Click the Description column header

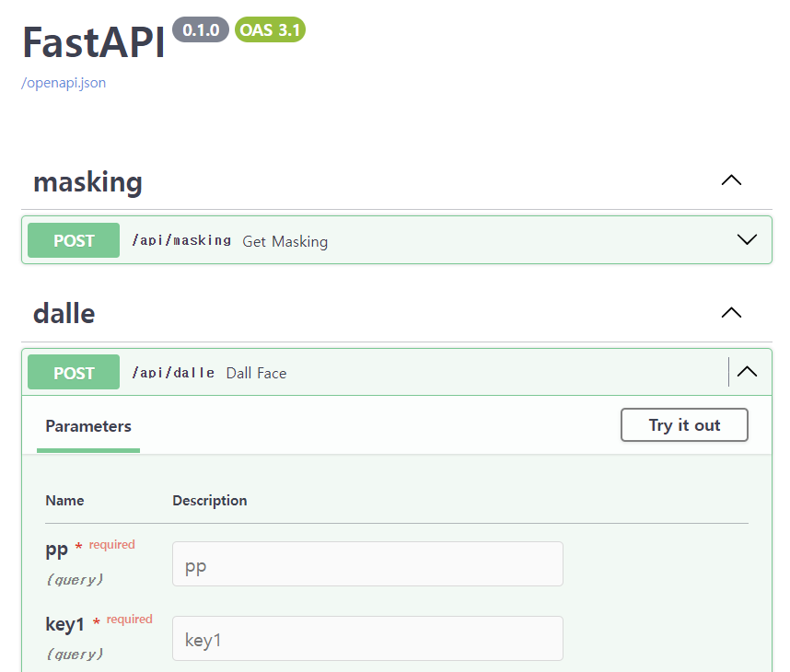point(210,501)
